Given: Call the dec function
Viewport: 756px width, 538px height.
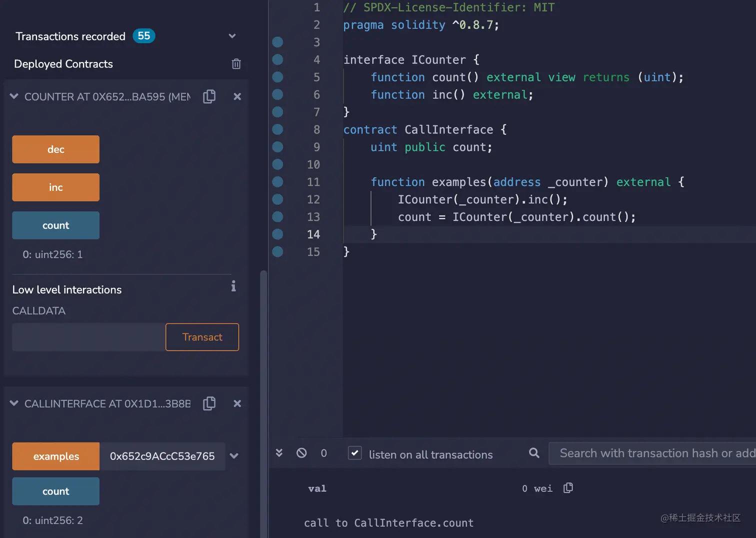Looking at the screenshot, I should click(56, 149).
